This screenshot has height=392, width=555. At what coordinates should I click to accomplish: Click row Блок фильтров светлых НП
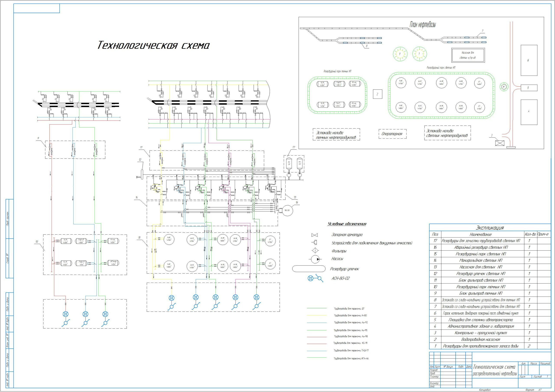[x=490, y=280]
